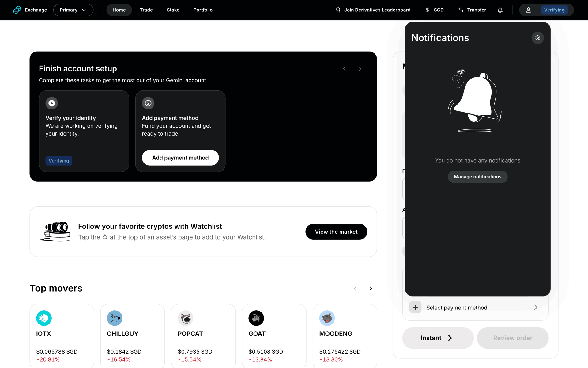Open the Instant order type selector
The width and height of the screenshot is (588, 368).
438,338
